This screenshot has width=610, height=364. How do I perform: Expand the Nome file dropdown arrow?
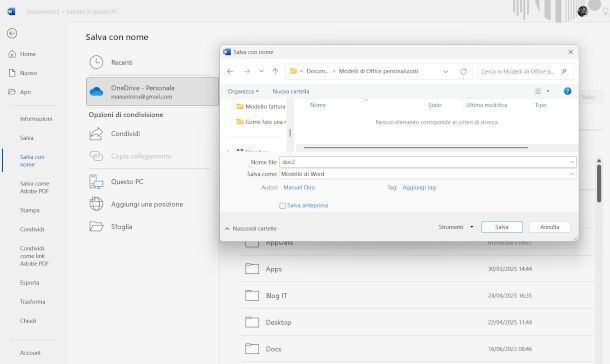tap(572, 162)
